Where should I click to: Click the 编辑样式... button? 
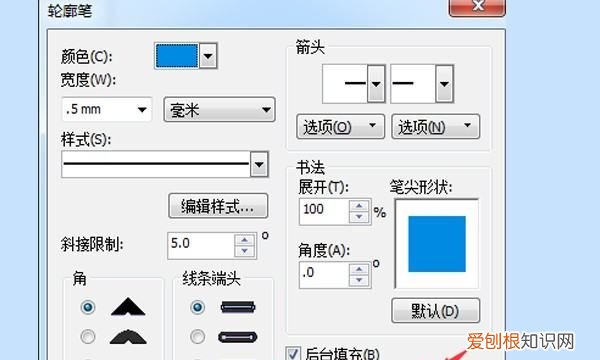218,206
